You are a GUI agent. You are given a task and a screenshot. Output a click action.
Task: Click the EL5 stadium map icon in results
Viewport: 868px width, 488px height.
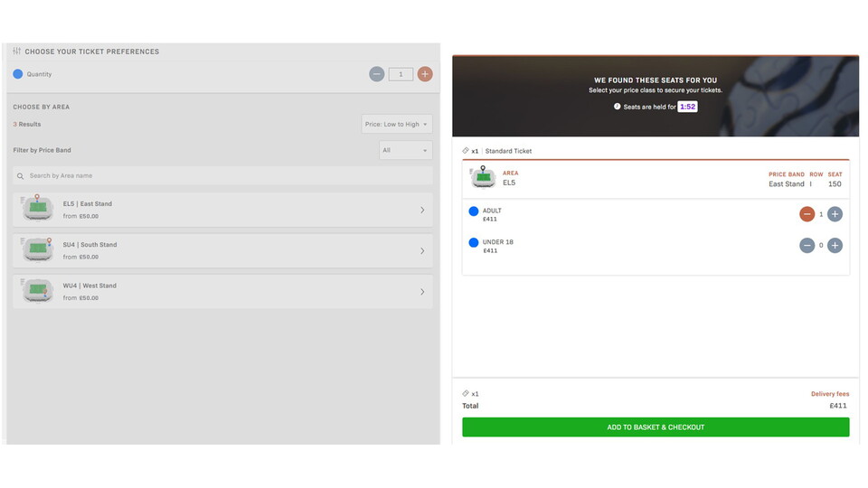click(37, 209)
